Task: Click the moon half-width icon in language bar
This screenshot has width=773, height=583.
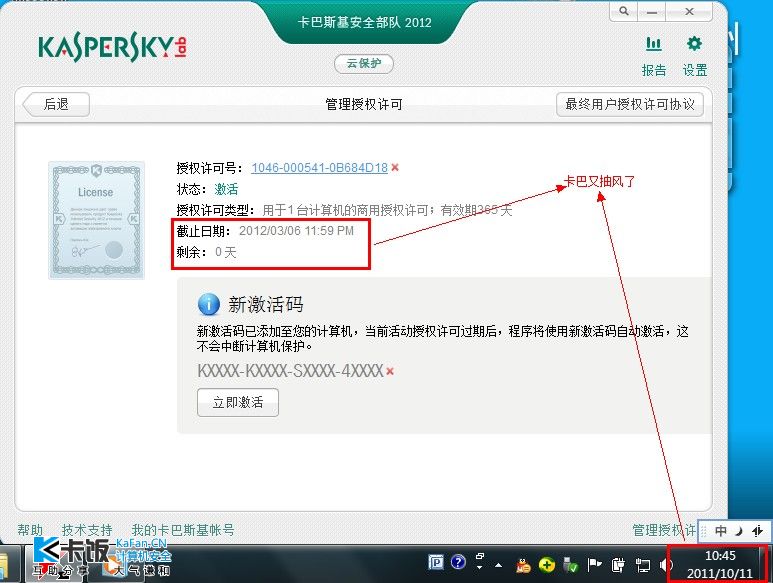Action: (738, 531)
